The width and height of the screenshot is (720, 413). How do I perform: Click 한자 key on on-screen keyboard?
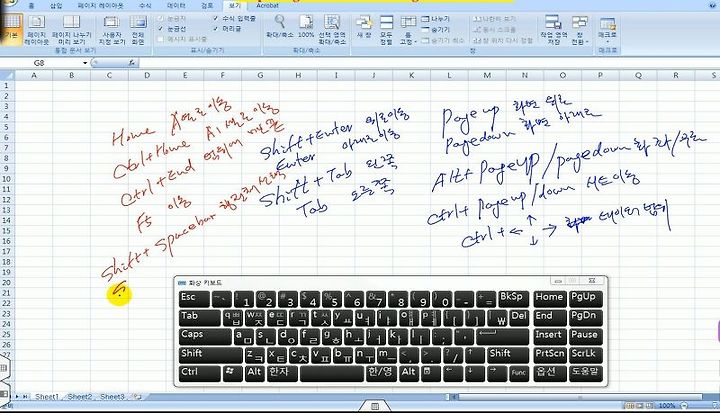(281, 373)
